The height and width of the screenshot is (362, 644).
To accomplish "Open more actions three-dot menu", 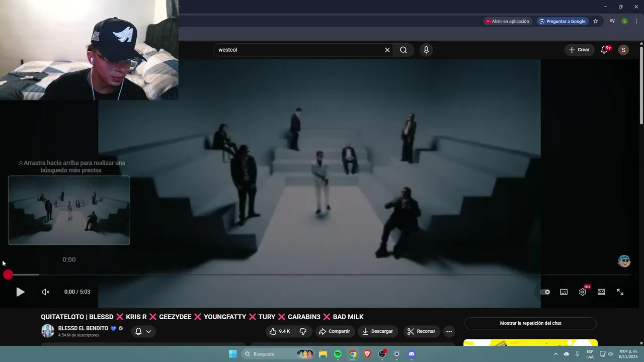I will pos(449,331).
